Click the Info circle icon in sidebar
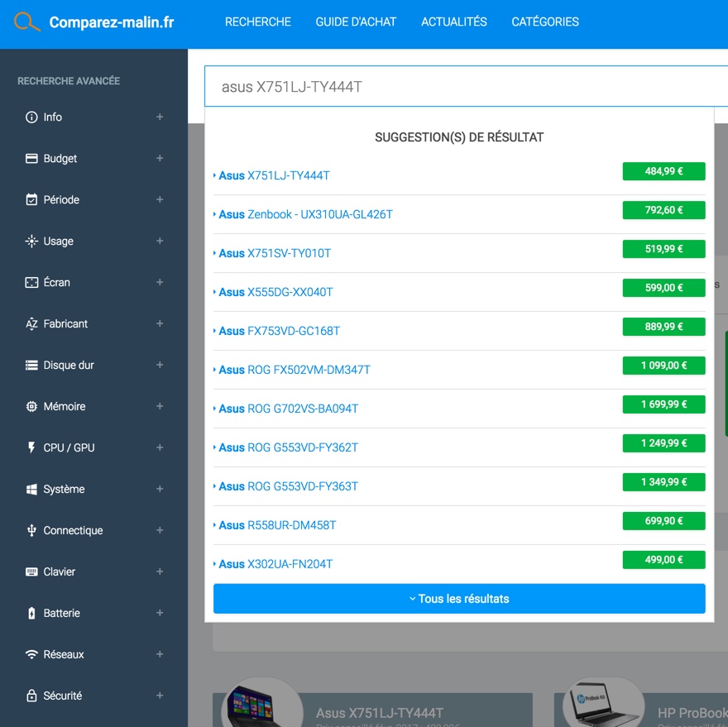The height and width of the screenshot is (727, 728). [x=31, y=117]
